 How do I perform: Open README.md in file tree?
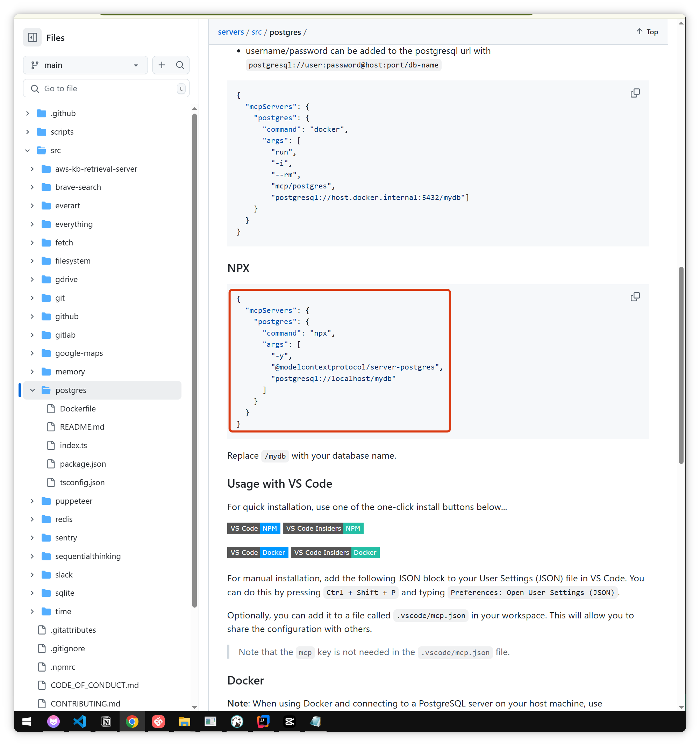82,427
